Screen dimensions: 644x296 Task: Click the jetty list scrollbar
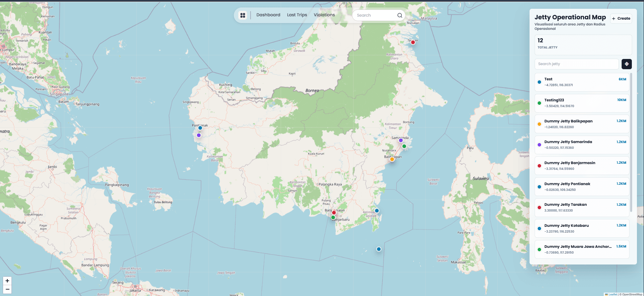point(631,142)
